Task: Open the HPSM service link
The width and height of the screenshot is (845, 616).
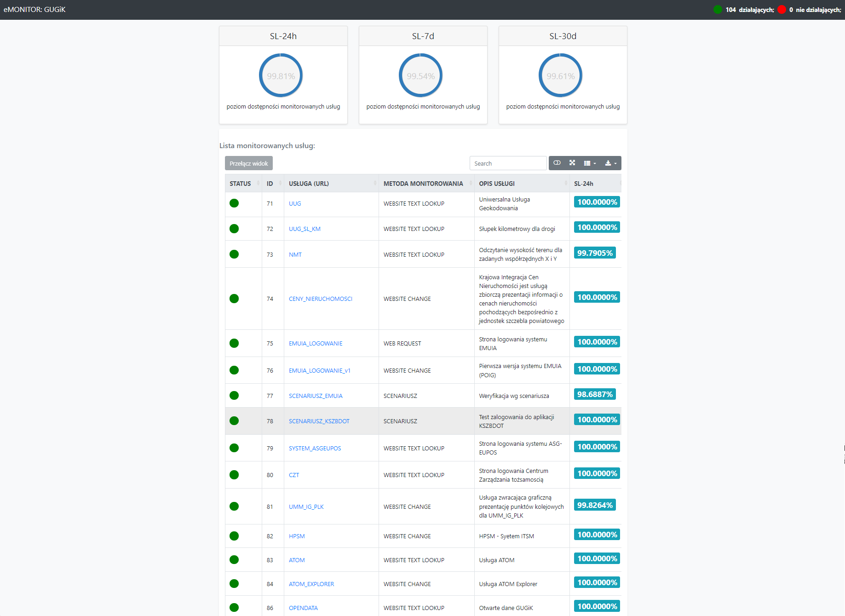Action: pos(297,536)
